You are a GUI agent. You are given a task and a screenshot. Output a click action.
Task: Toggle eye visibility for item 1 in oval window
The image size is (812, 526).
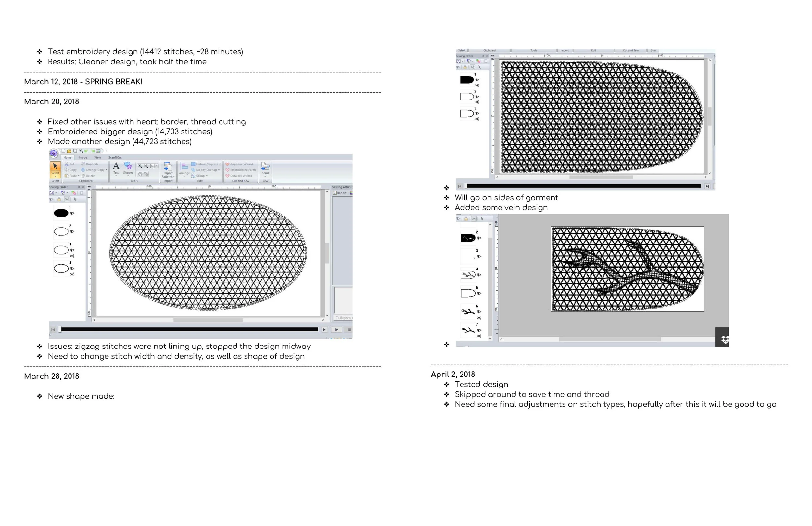click(x=72, y=213)
